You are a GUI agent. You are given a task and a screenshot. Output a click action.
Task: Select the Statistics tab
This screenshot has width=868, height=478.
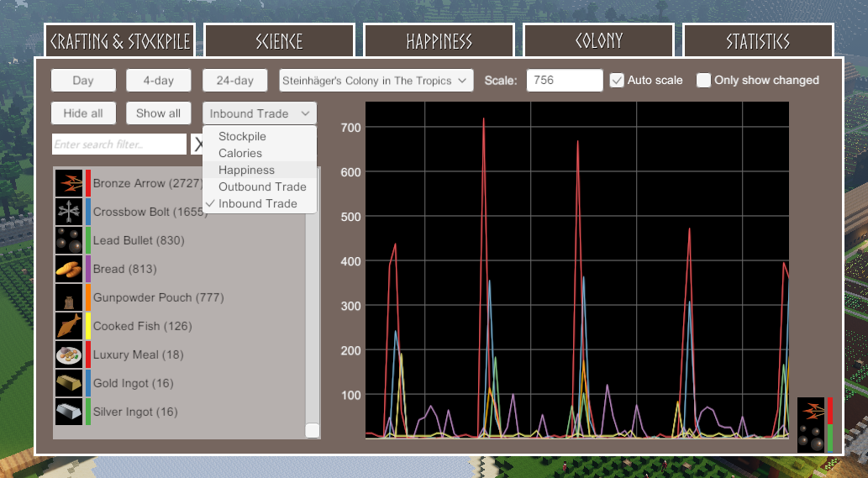(x=758, y=40)
